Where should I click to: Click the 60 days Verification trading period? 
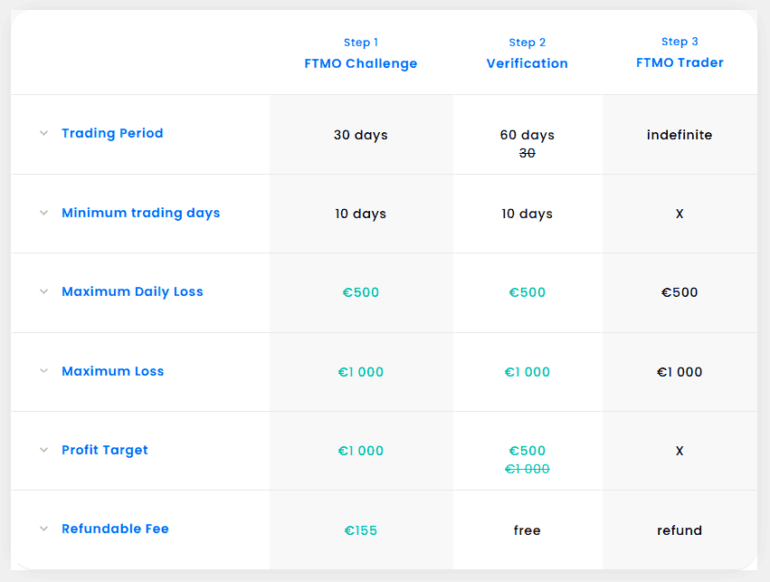pyautogui.click(x=527, y=135)
